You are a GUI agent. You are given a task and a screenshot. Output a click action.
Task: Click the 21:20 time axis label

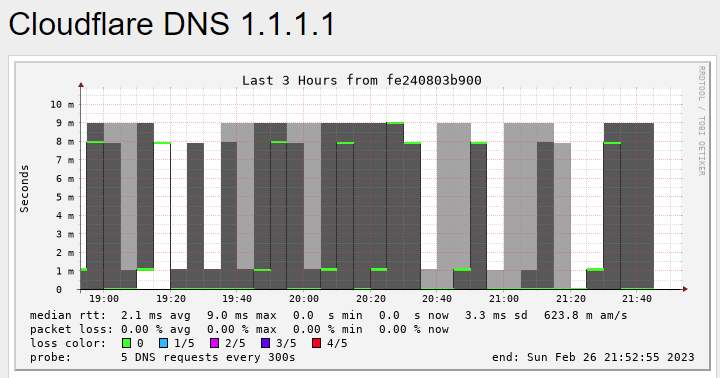tap(571, 299)
